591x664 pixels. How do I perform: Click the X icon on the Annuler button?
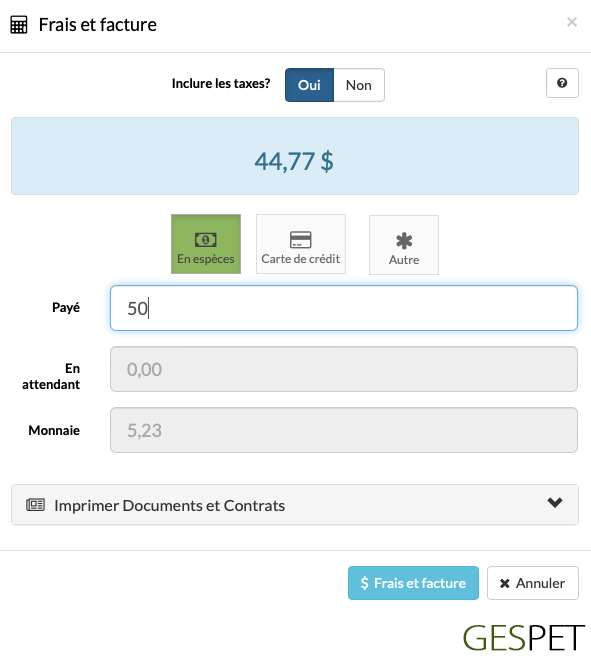point(504,584)
